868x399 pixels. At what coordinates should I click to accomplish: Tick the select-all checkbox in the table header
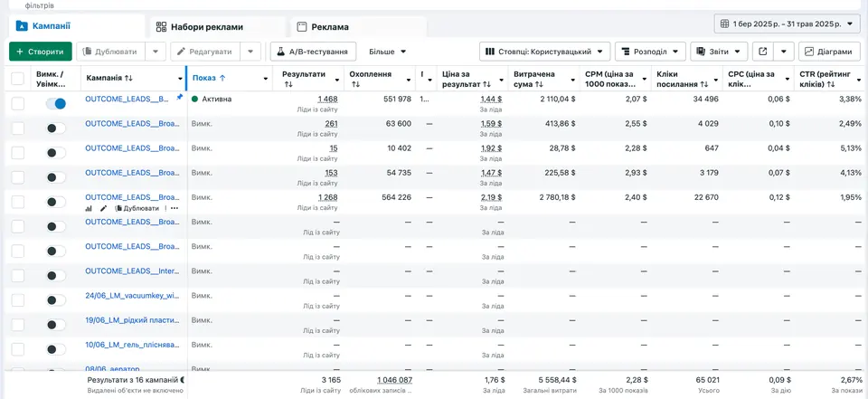tap(18, 78)
